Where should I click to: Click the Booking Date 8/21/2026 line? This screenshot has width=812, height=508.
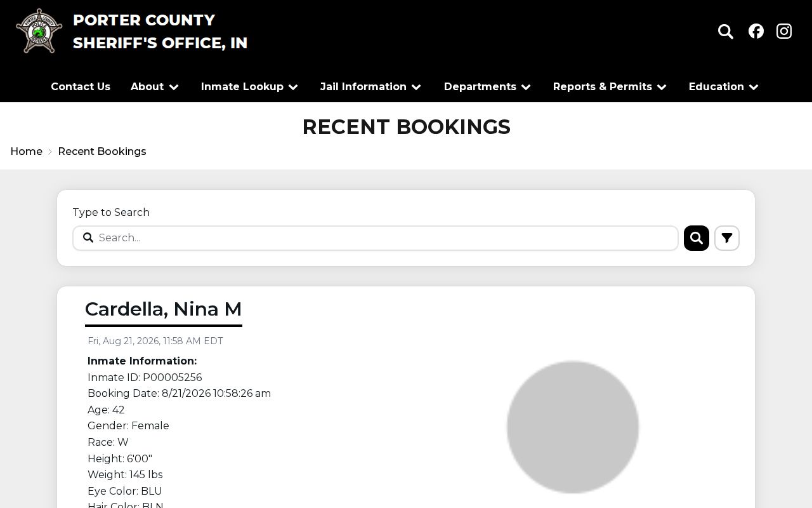(x=179, y=394)
